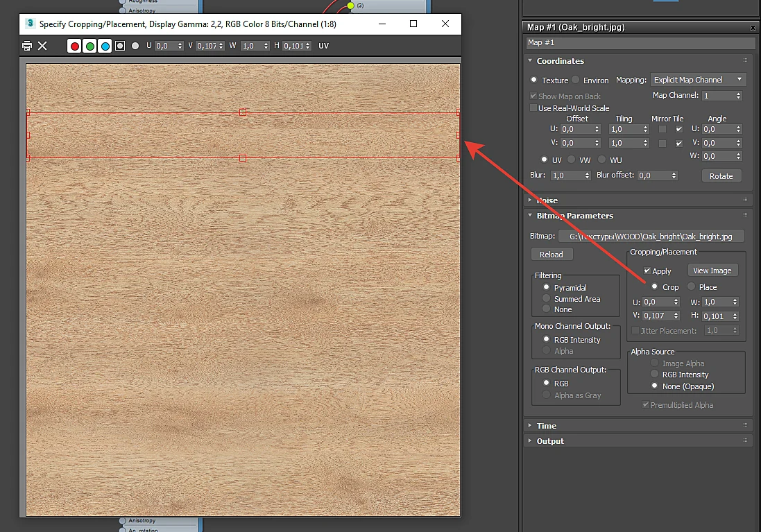Select RGB Intensity under Alpha Source

click(655, 374)
